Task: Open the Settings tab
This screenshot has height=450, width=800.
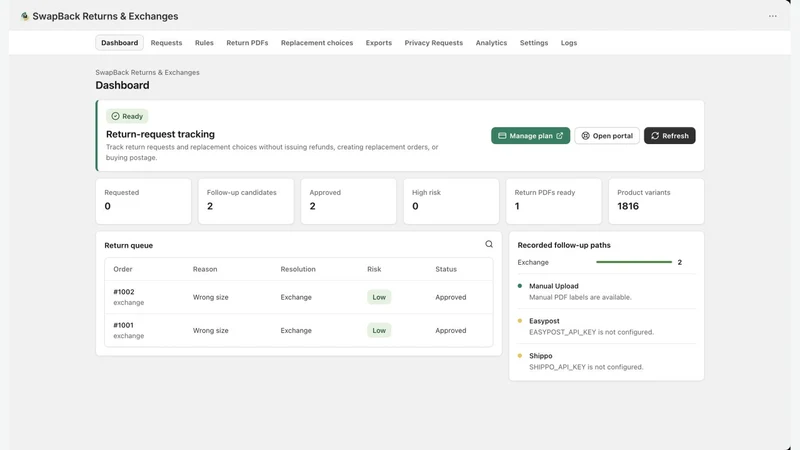Action: click(x=534, y=43)
